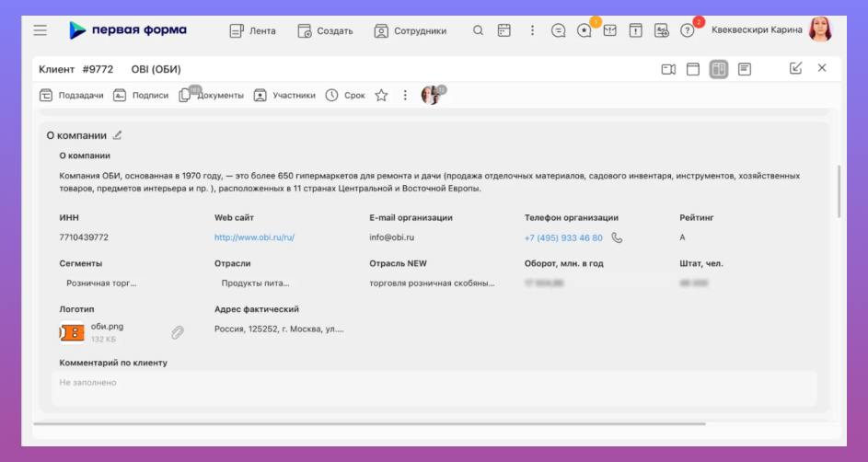Click the search magnifier icon
The width and height of the screenshot is (868, 462).
click(478, 30)
